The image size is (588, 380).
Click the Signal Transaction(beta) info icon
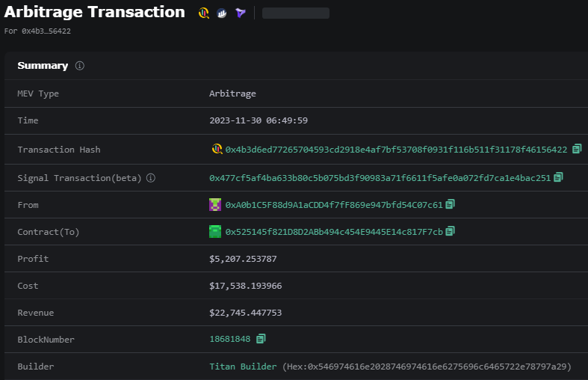coord(151,178)
